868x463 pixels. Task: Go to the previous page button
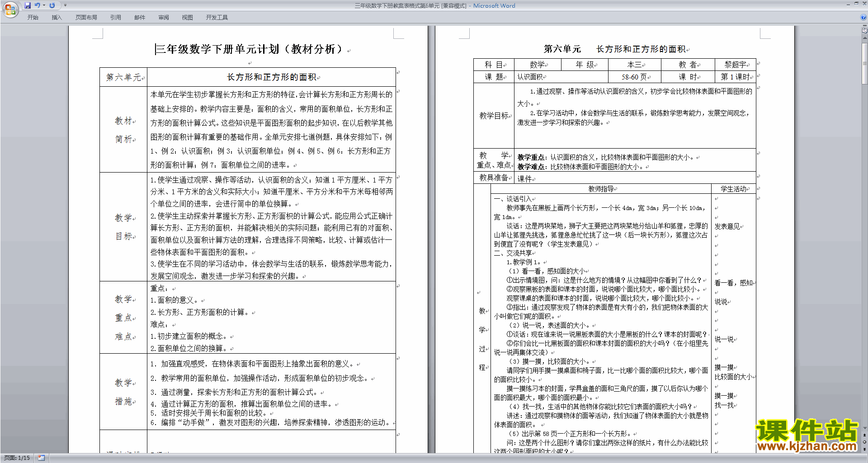pos(865,435)
